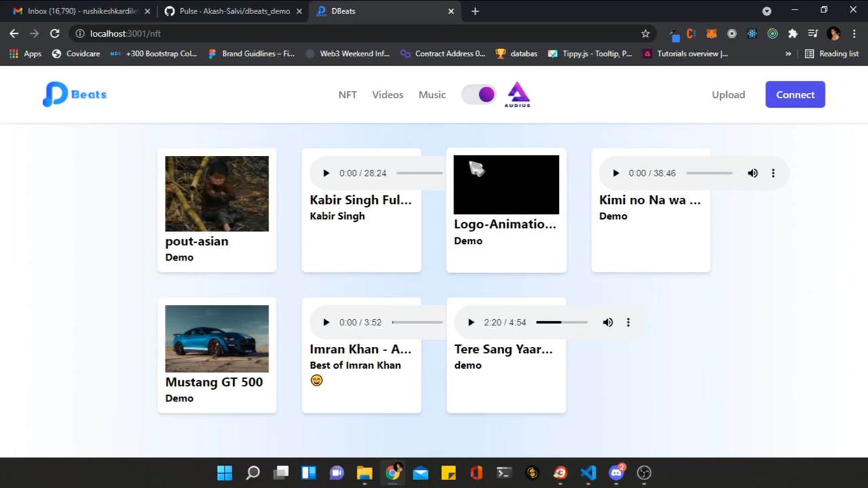Open the Apps bookmarks shortcut
The height and width of the screenshot is (488, 868).
25,54
